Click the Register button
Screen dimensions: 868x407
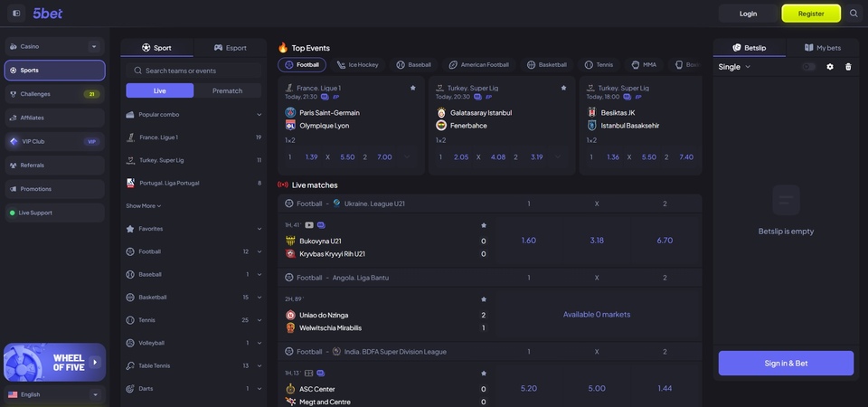(x=811, y=14)
